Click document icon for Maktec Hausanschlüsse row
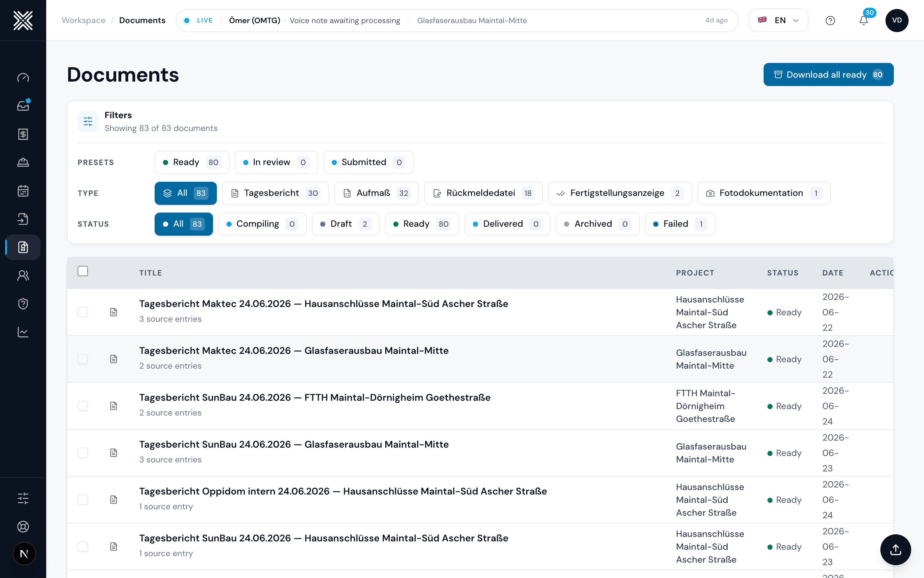Viewport: 924px width, 578px height. [113, 312]
